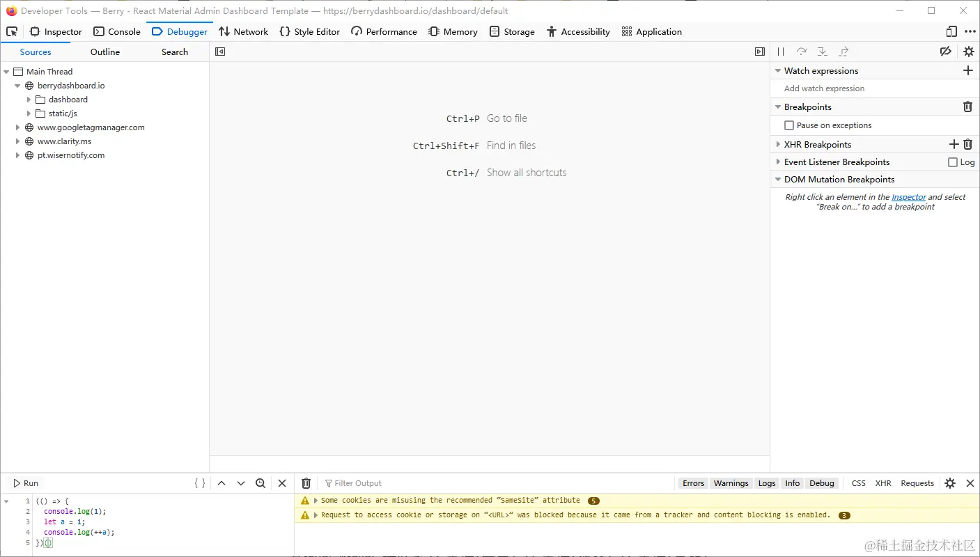980x557 pixels.
Task: Add an XHR breakpoint plus icon
Action: point(954,144)
